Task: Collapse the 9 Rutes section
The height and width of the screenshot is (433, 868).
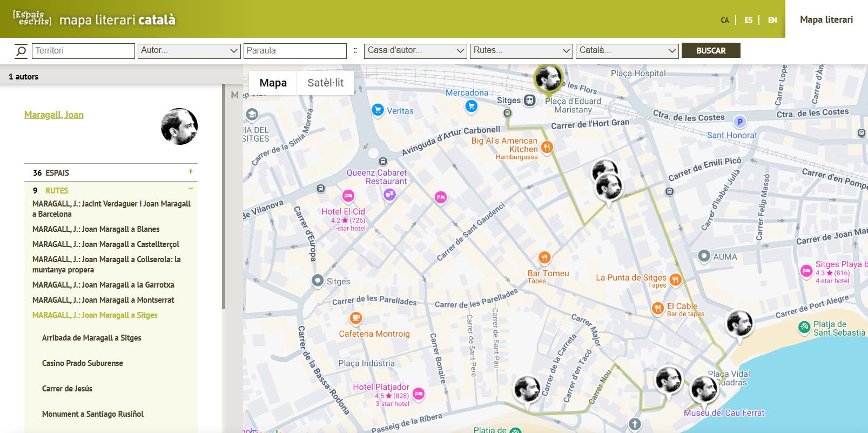Action: pos(191,189)
